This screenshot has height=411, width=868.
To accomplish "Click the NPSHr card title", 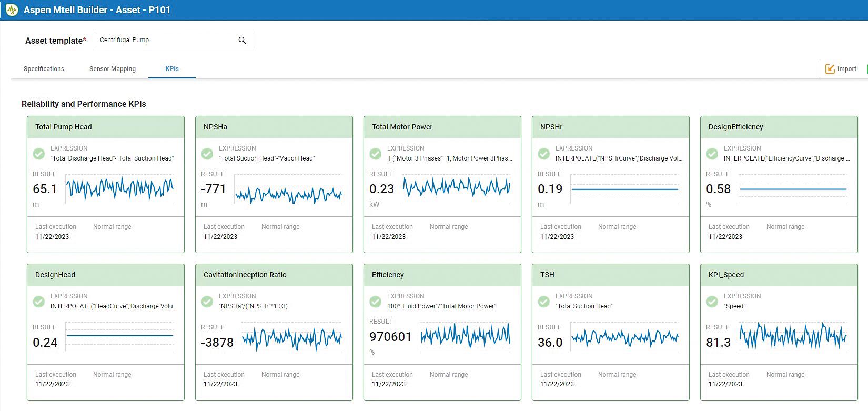I will click(551, 127).
